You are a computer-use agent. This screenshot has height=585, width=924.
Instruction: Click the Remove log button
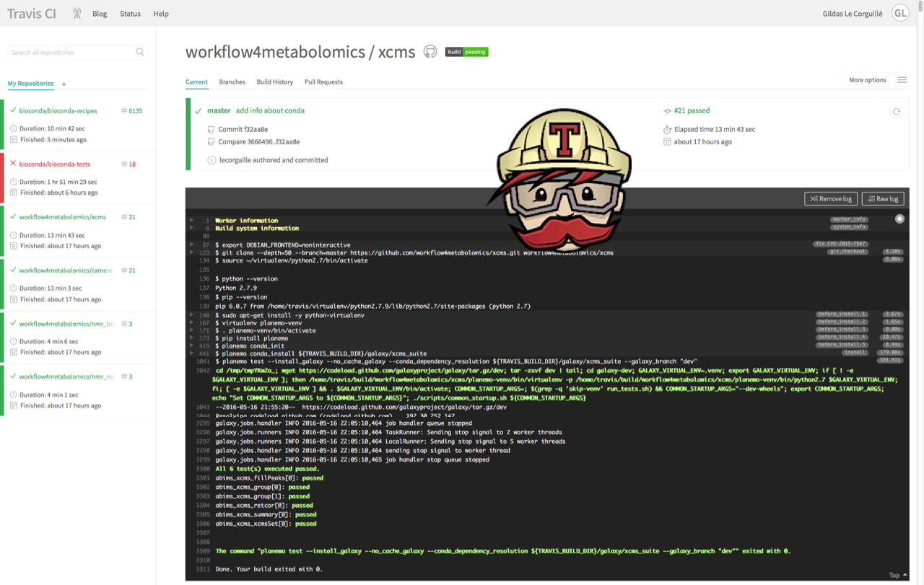(831, 198)
